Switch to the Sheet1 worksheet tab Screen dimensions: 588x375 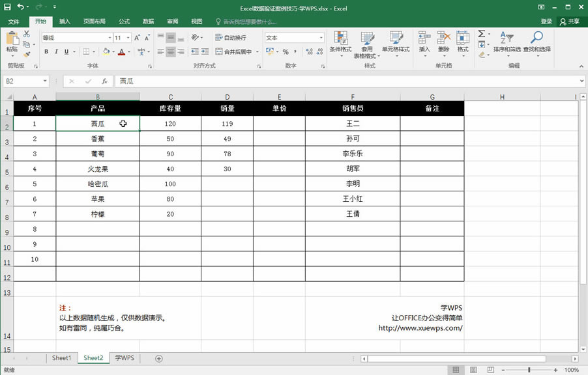click(x=61, y=357)
